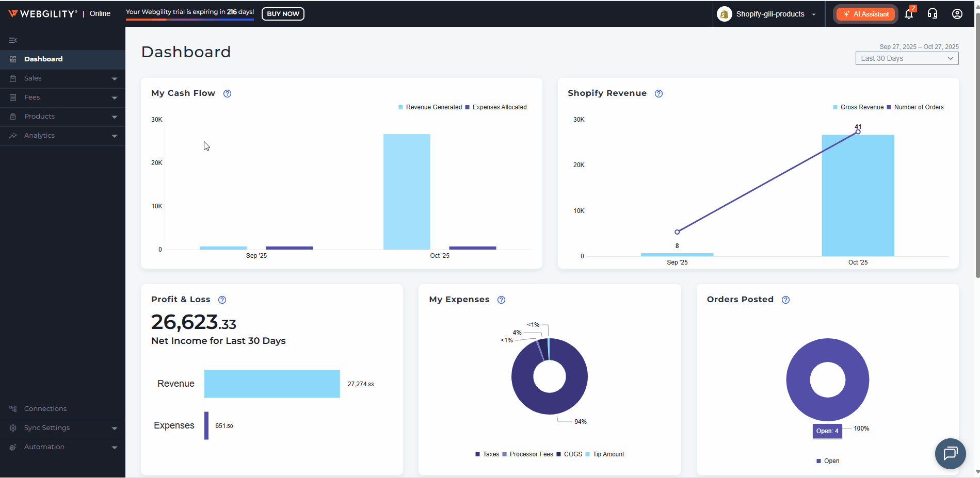Open the notifications bell
This screenshot has width=980, height=478.
[909, 14]
